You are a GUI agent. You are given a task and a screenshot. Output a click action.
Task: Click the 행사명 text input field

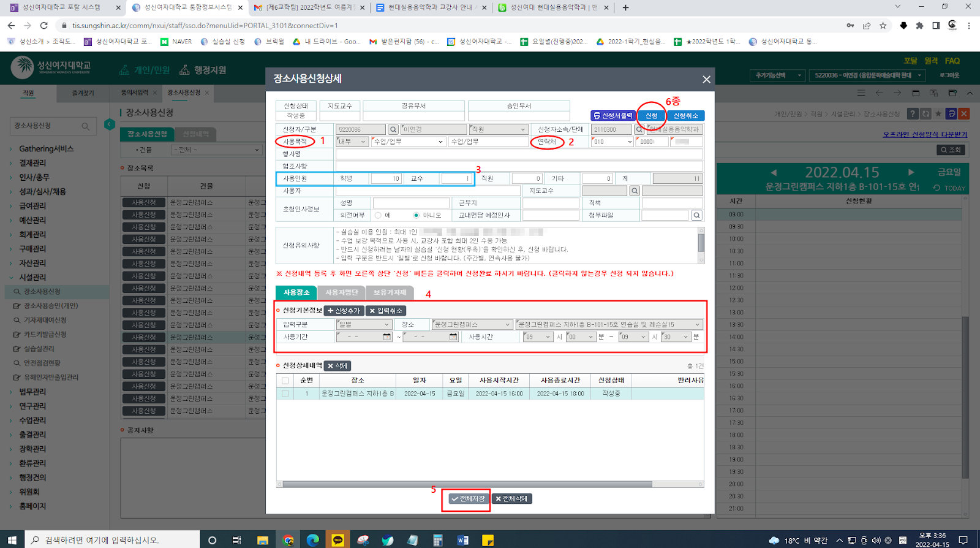point(518,154)
